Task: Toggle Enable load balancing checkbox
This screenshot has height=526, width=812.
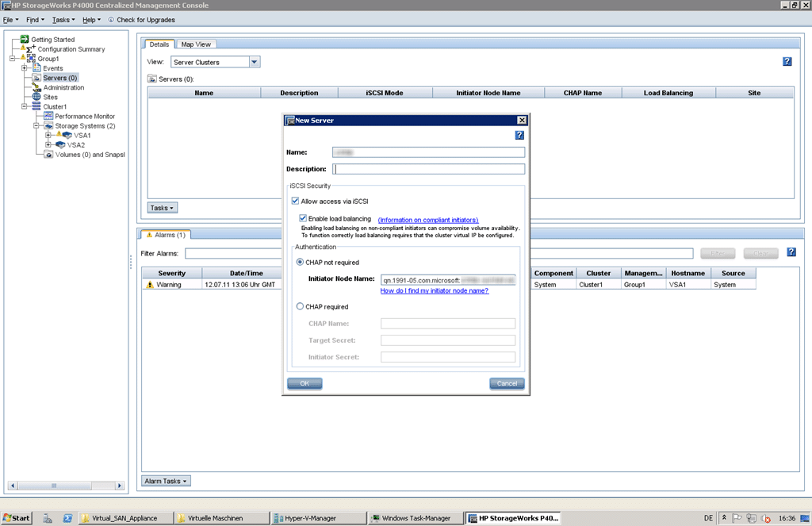Action: coord(303,218)
